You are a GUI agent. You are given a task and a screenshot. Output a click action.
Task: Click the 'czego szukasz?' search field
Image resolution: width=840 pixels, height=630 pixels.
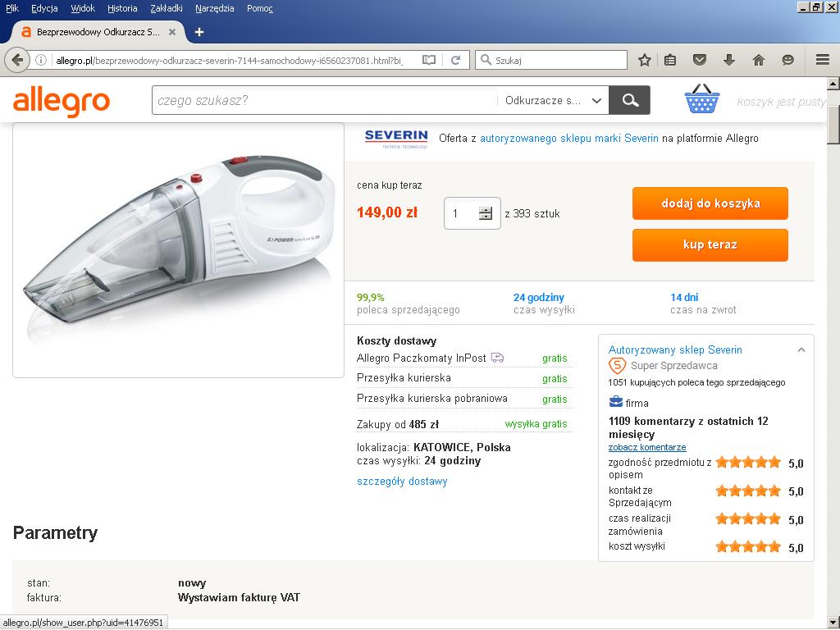324,100
